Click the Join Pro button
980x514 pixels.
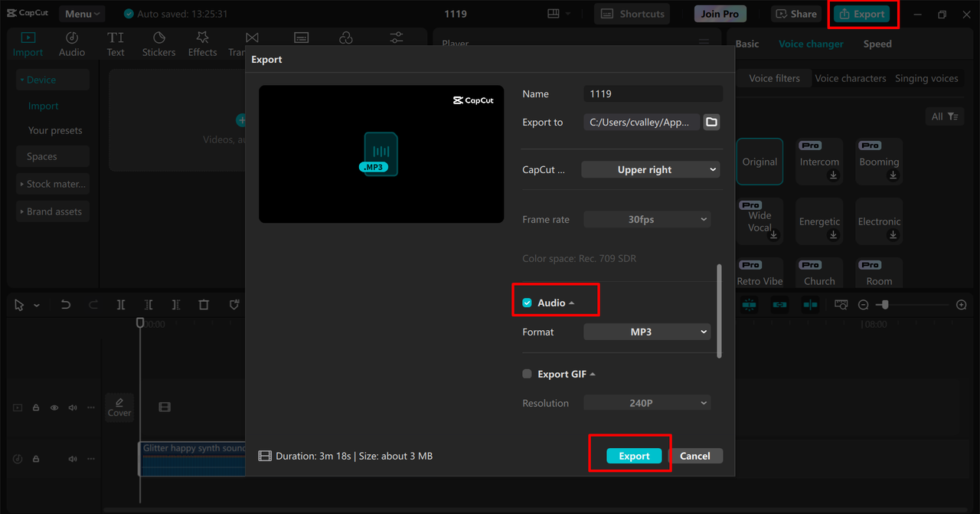(x=720, y=14)
